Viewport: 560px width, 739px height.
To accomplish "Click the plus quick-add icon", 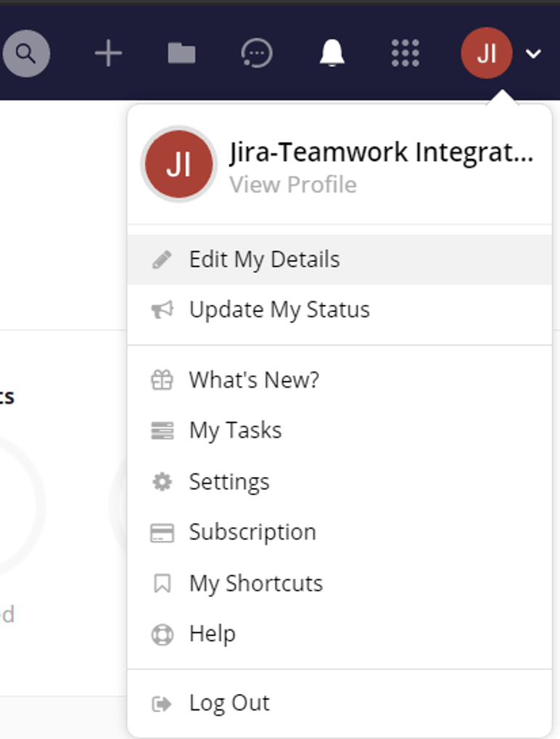I will tap(108, 54).
